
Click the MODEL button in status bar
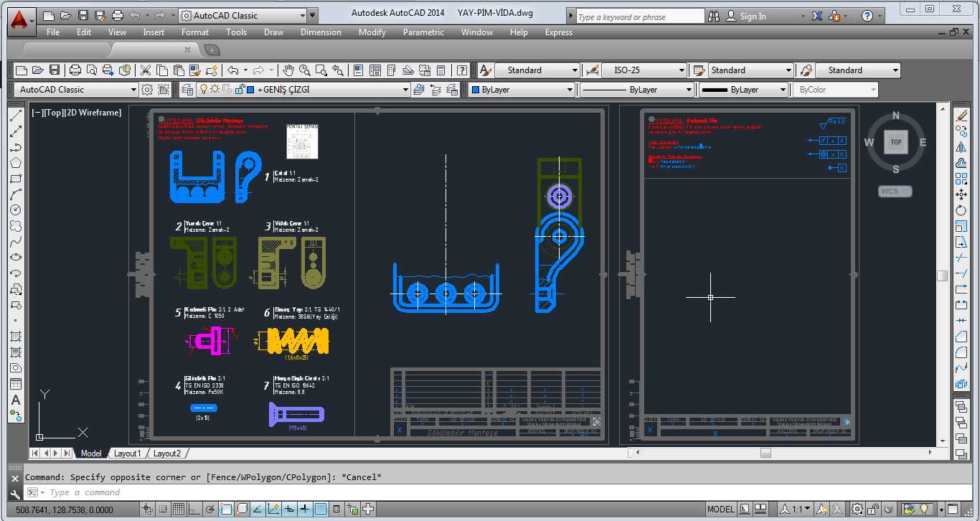[721, 510]
